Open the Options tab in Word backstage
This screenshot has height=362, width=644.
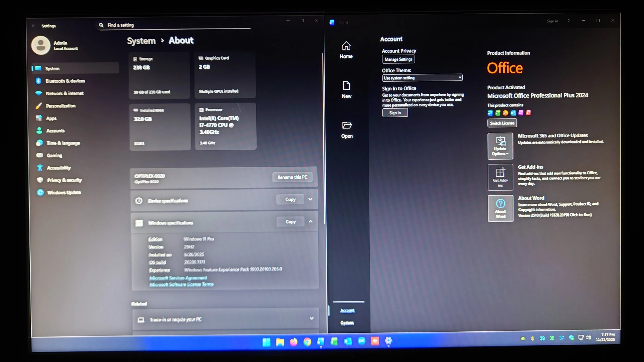(x=347, y=323)
